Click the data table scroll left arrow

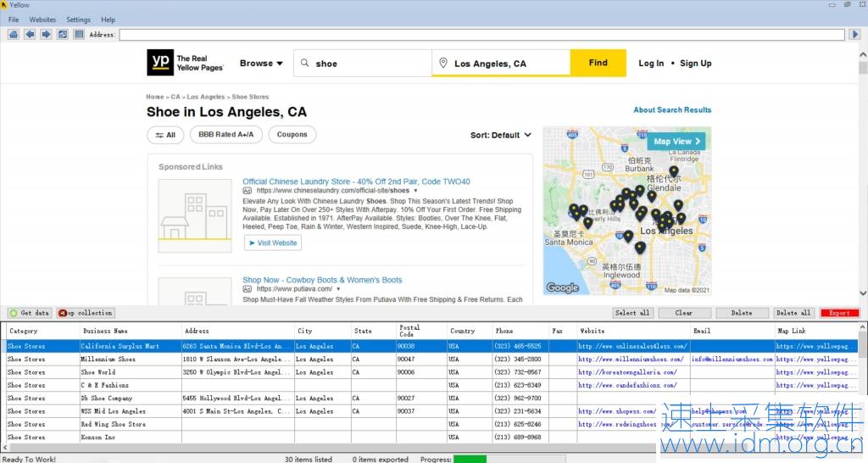pyautogui.click(x=6, y=447)
